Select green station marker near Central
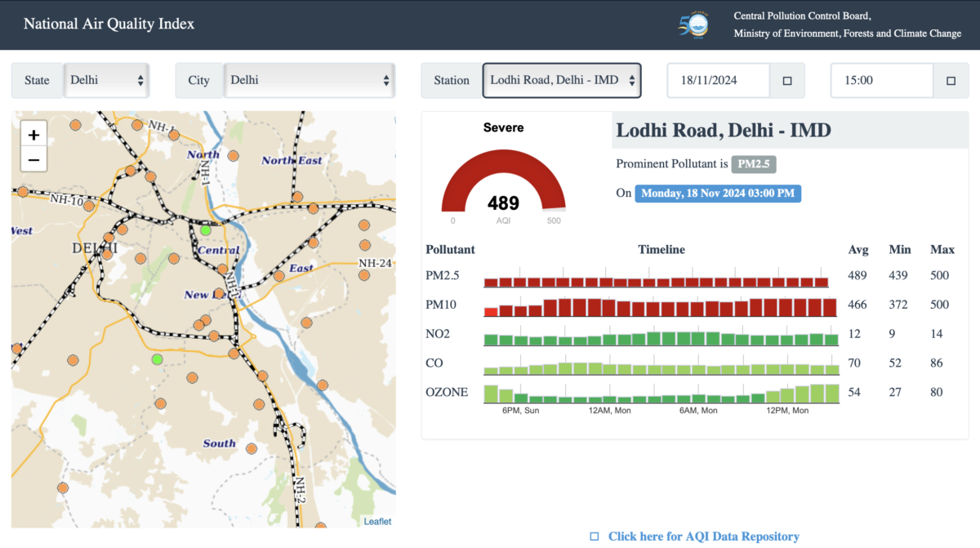 [206, 230]
